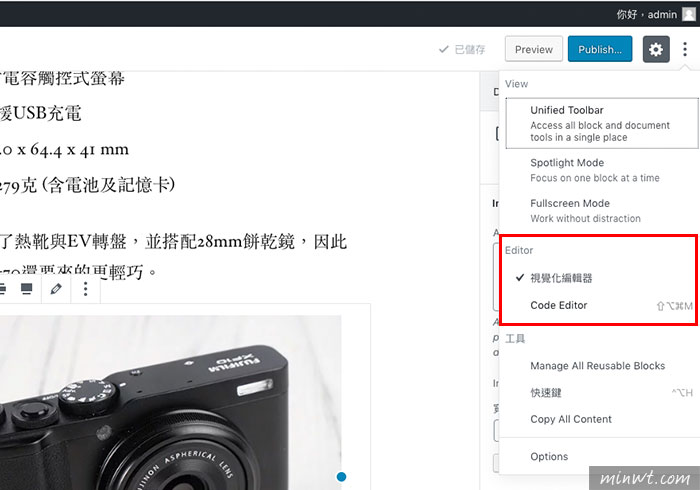This screenshot has width=700, height=490.
Task: Enable Unified Toolbar view
Action: coord(602,123)
